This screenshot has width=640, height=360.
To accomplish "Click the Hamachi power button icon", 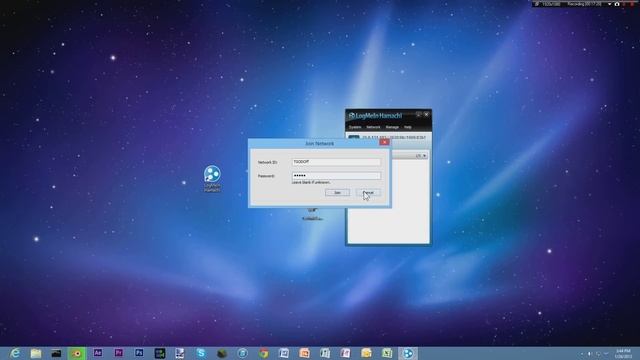I will (353, 138).
